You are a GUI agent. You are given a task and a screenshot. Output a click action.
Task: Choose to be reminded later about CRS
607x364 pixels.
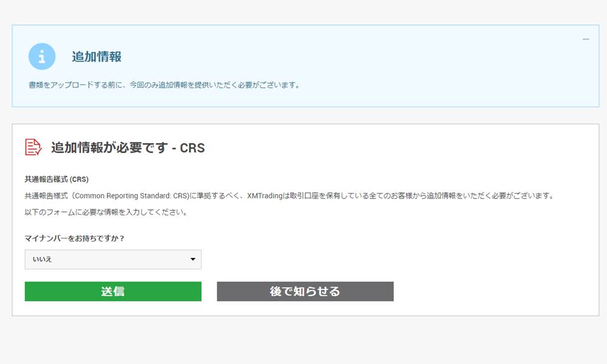304,291
